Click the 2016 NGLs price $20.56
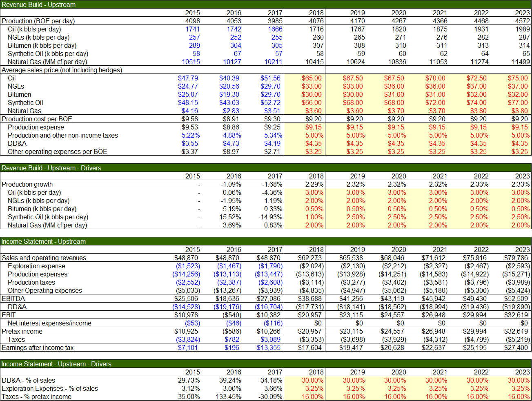This screenshot has width=532, height=401. [x=229, y=86]
